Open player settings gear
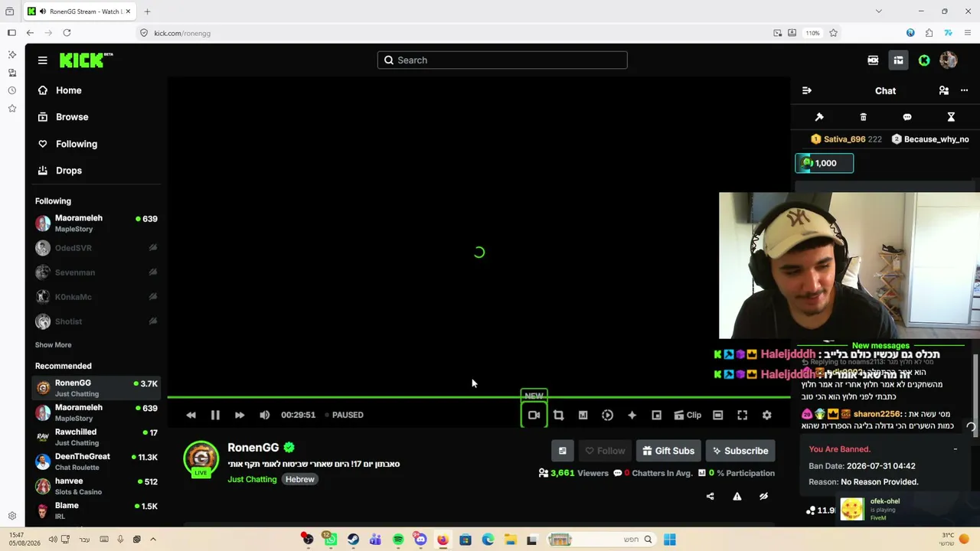Viewport: 980px width, 551px height. [x=766, y=415]
